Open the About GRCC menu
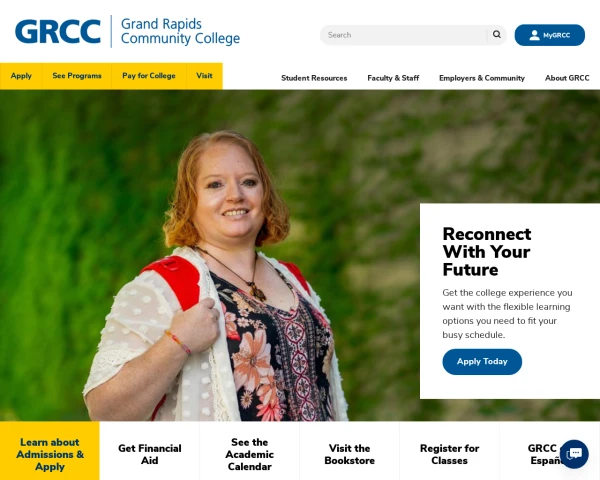600x480 pixels. (567, 78)
